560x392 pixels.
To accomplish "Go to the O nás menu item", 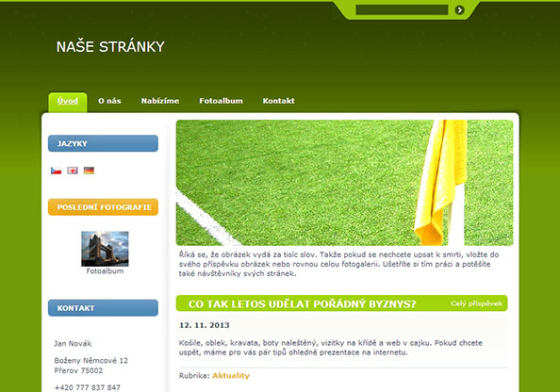I will [x=109, y=101].
